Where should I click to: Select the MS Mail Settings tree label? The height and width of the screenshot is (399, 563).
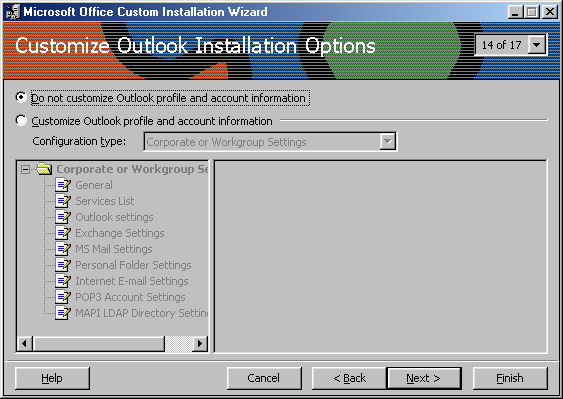click(113, 249)
